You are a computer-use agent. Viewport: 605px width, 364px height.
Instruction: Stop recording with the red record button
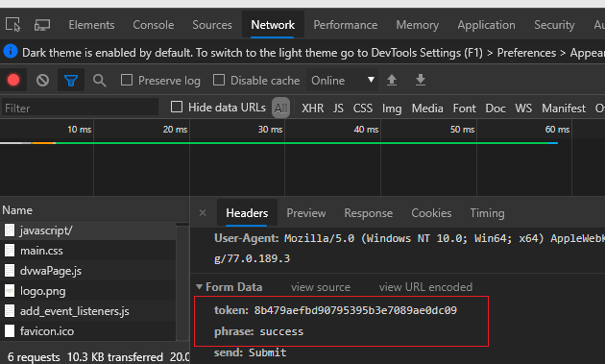[x=13, y=80]
